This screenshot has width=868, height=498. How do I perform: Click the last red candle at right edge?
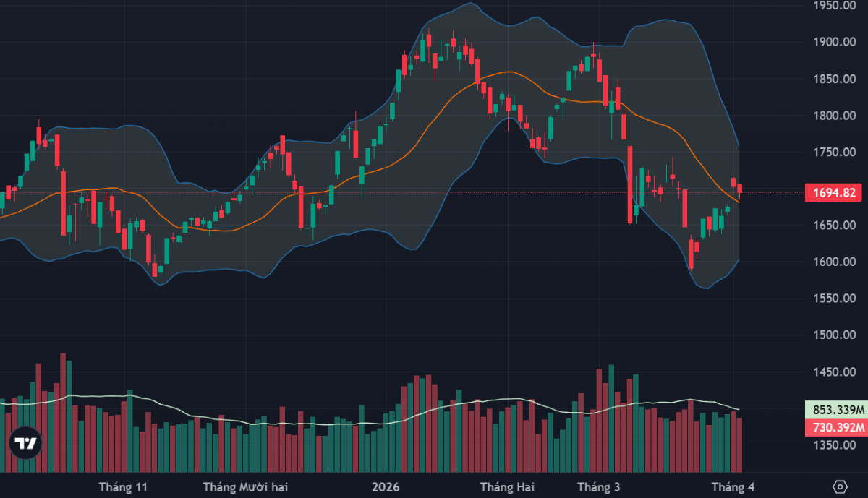pyautogui.click(x=739, y=189)
